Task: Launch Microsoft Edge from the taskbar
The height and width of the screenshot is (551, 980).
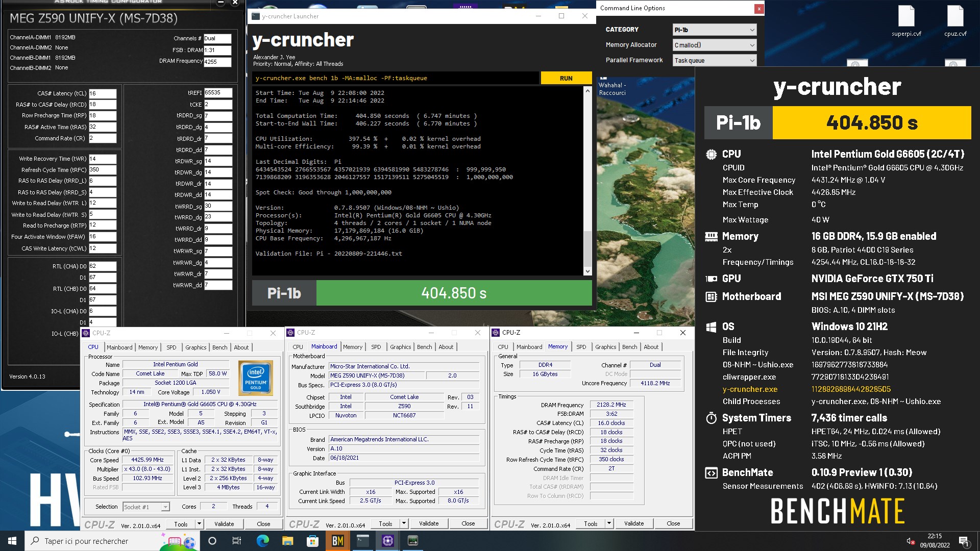Action: click(x=262, y=541)
